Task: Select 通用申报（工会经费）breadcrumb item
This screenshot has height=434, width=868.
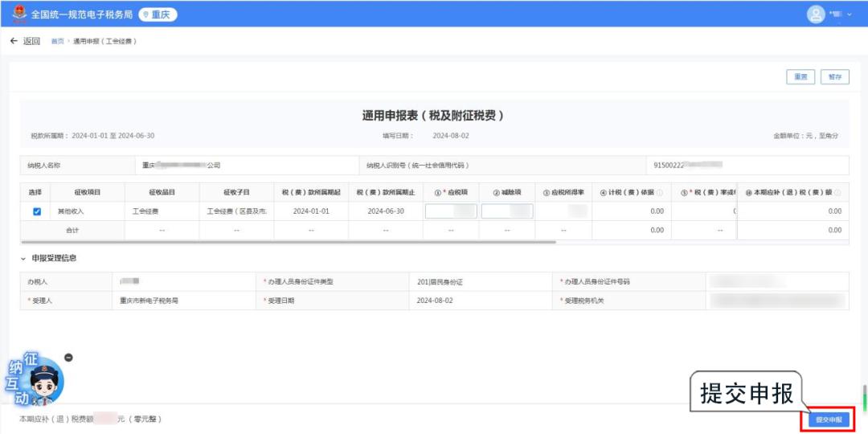Action: tap(104, 42)
